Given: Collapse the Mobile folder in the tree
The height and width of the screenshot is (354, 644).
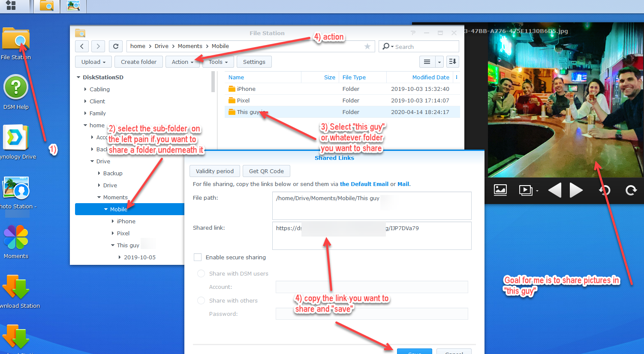Looking at the screenshot, I should coord(106,209).
